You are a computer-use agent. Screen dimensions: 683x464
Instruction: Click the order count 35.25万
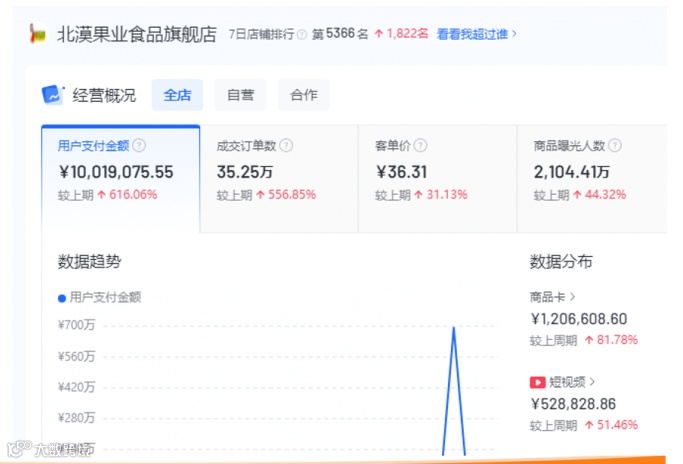coord(245,172)
